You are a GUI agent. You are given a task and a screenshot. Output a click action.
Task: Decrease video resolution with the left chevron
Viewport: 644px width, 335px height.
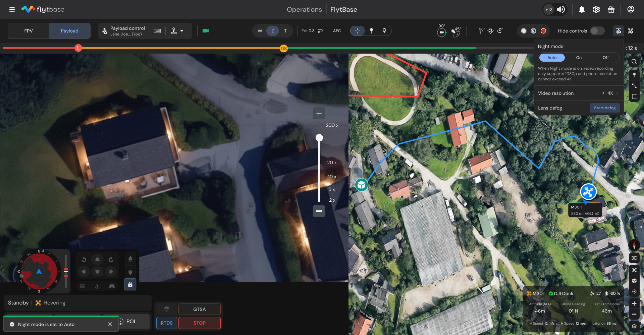pyautogui.click(x=603, y=93)
